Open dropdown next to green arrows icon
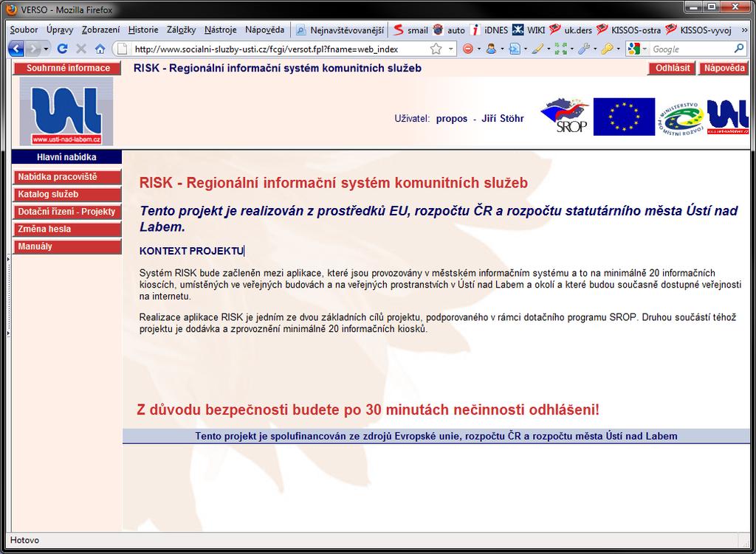The image size is (756, 554). [572, 49]
